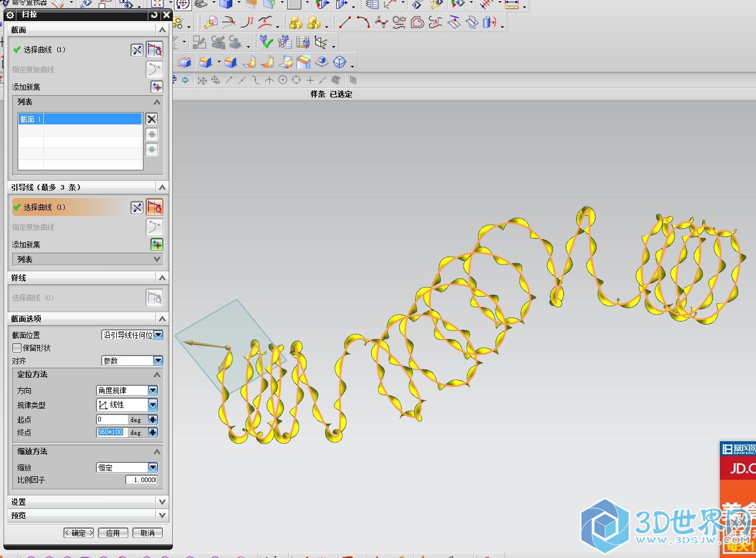The image size is (756, 558).
Task: Open the 规律类型 dropdown (线性)
Action: pyautogui.click(x=153, y=405)
